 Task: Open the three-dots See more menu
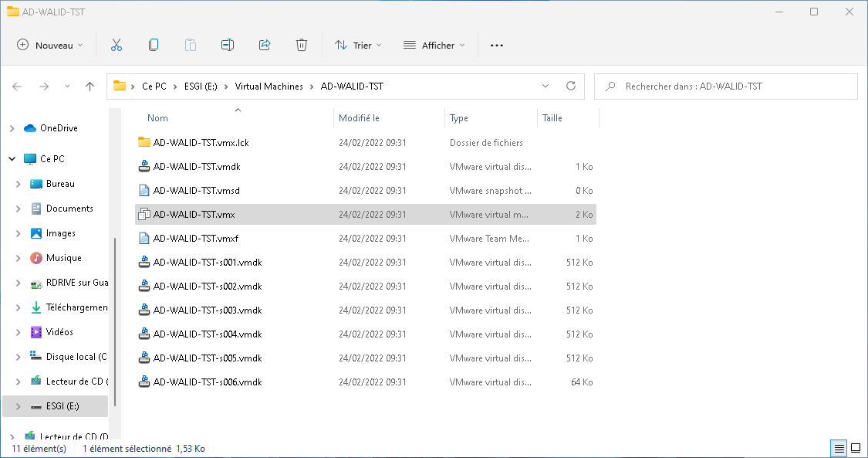tap(497, 46)
